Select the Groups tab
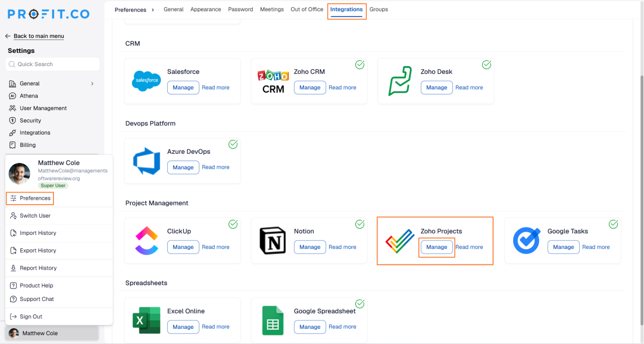 tap(379, 9)
